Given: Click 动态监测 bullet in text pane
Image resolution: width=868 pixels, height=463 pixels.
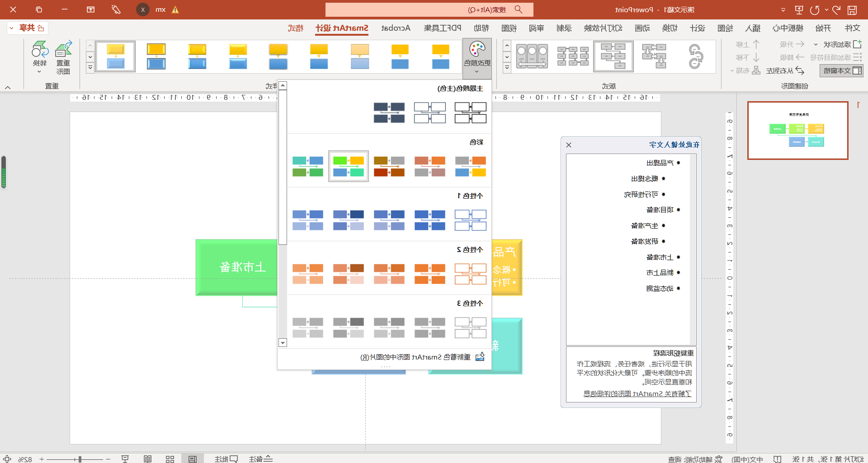Looking at the screenshot, I should click(660, 288).
